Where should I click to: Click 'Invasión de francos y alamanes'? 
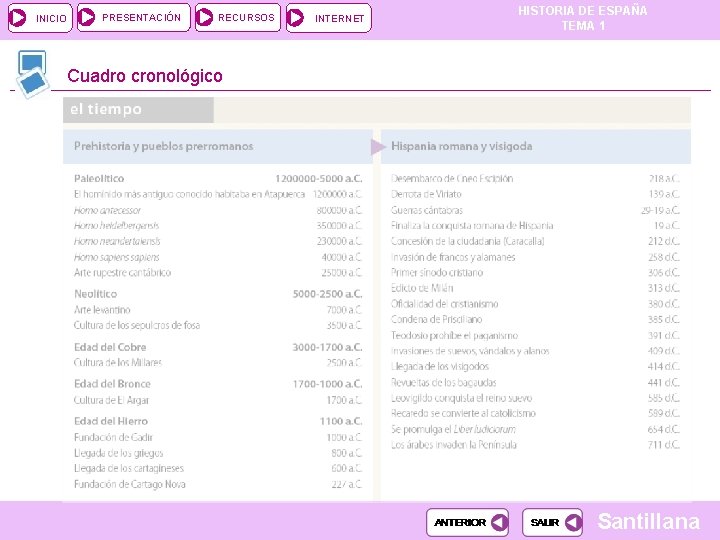pyautogui.click(x=453, y=257)
